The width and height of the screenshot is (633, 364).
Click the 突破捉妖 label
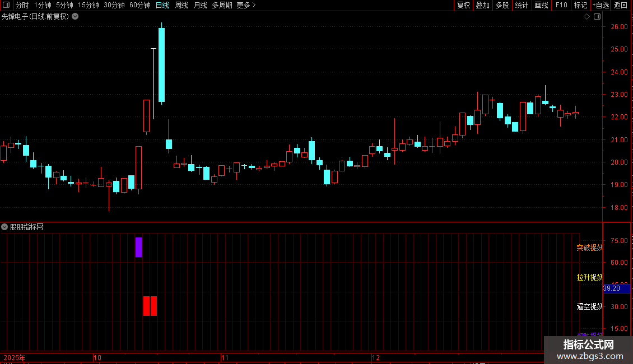click(589, 248)
